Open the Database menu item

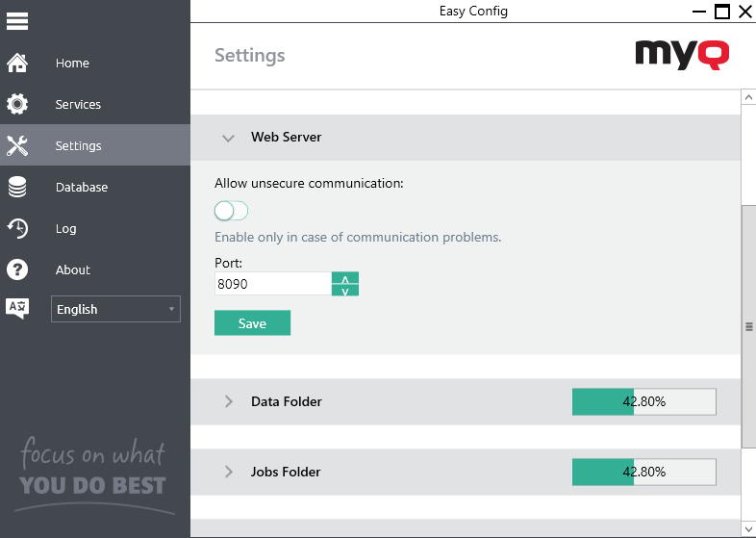click(x=82, y=188)
